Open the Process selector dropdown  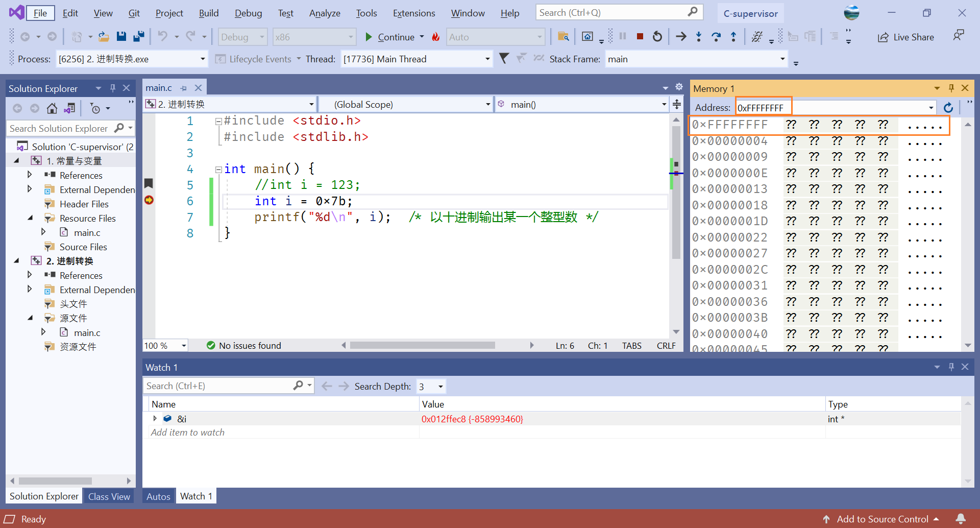point(203,59)
